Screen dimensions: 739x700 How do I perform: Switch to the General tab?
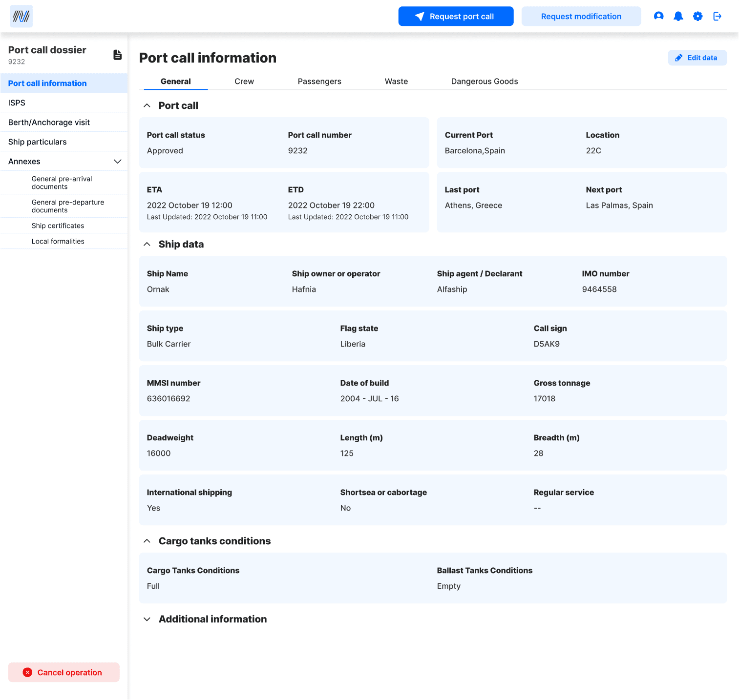pos(176,81)
